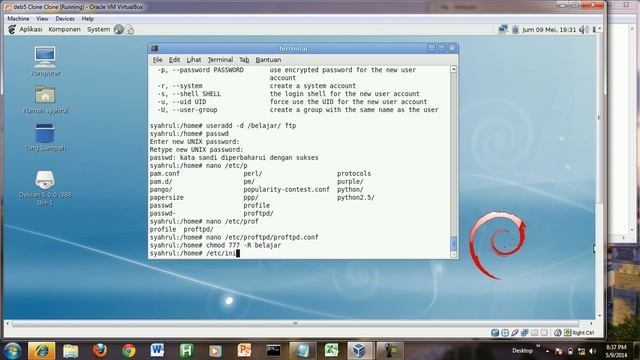Viewport: 640px width, 360px height.
Task: Open PowerPoint from the taskbar
Action: [244, 351]
